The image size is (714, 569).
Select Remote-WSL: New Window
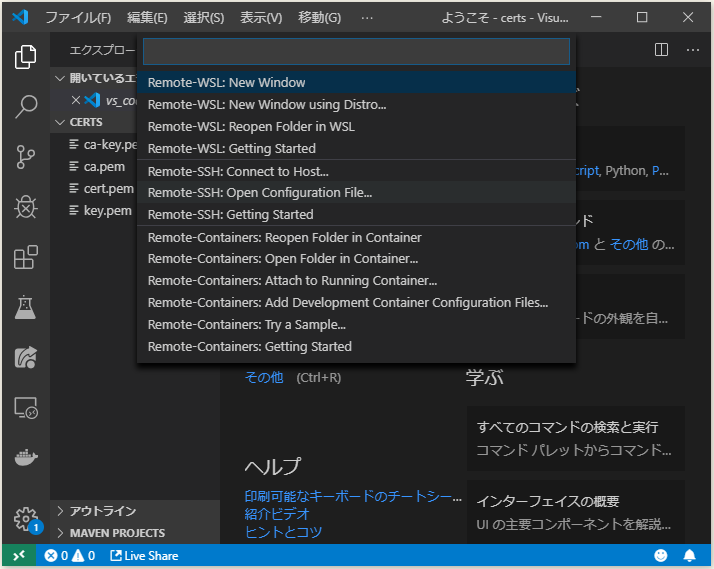356,82
